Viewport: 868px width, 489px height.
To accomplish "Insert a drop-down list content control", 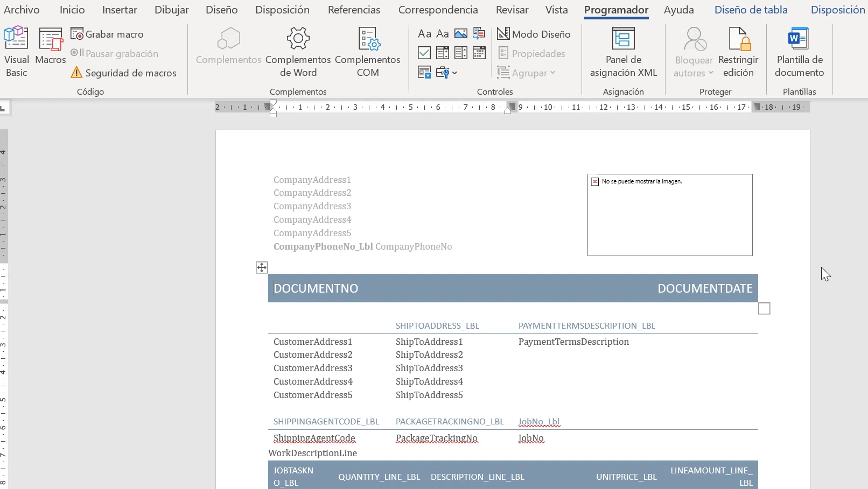I will pos(461,53).
